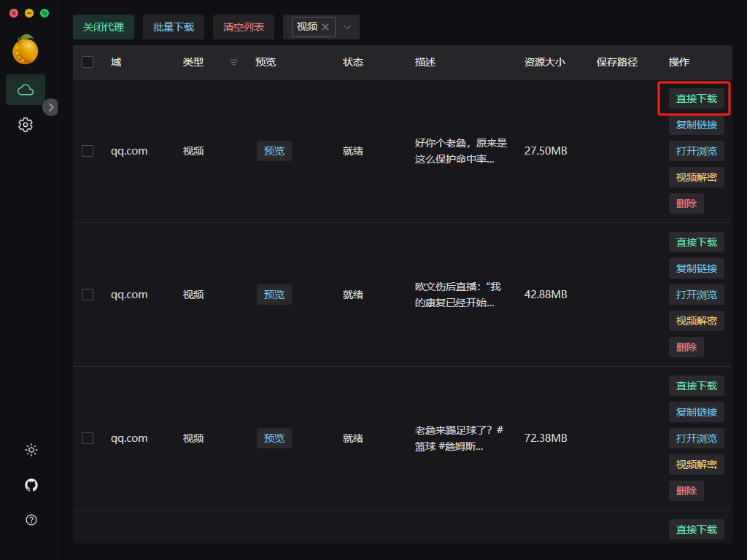Click 预览 for the 72.38MB video
Image resolution: width=747 pixels, height=560 pixels.
point(274,438)
